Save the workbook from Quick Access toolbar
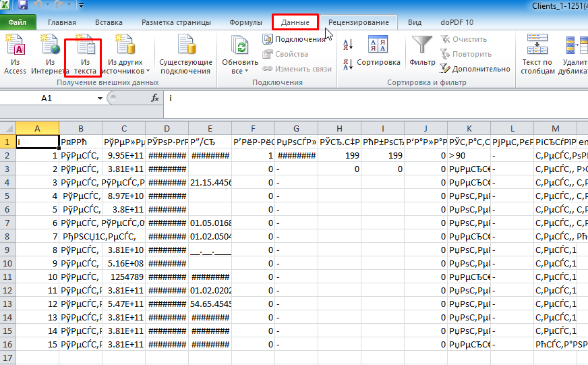Screen dimensions: 588x365 23,5
